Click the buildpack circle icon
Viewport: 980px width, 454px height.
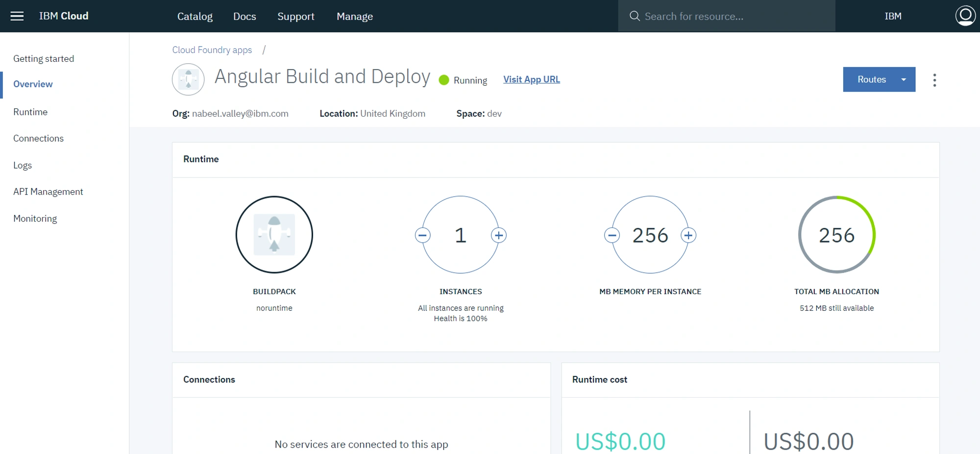tap(274, 235)
